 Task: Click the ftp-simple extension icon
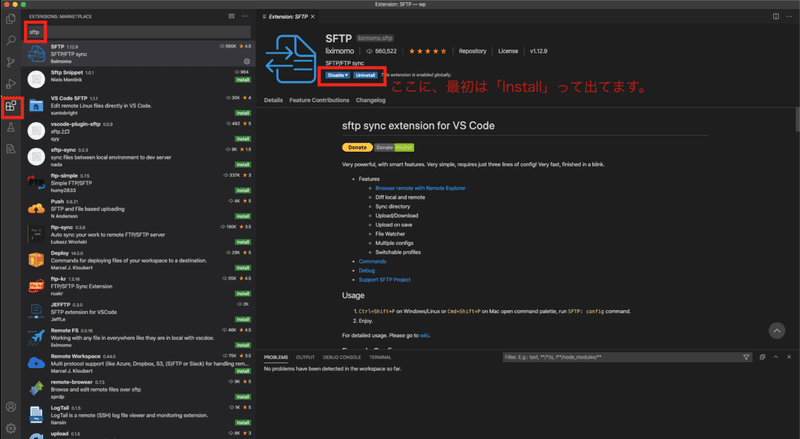[36, 183]
